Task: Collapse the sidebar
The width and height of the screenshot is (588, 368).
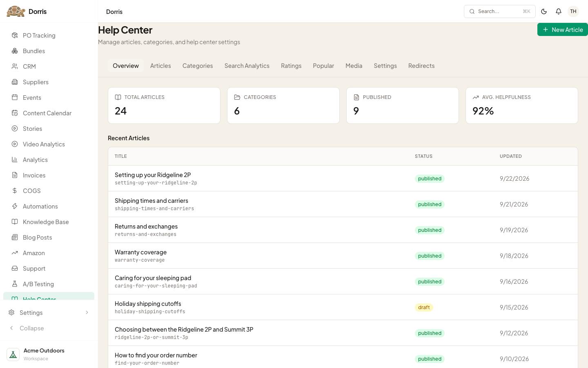Action: pyautogui.click(x=49, y=328)
